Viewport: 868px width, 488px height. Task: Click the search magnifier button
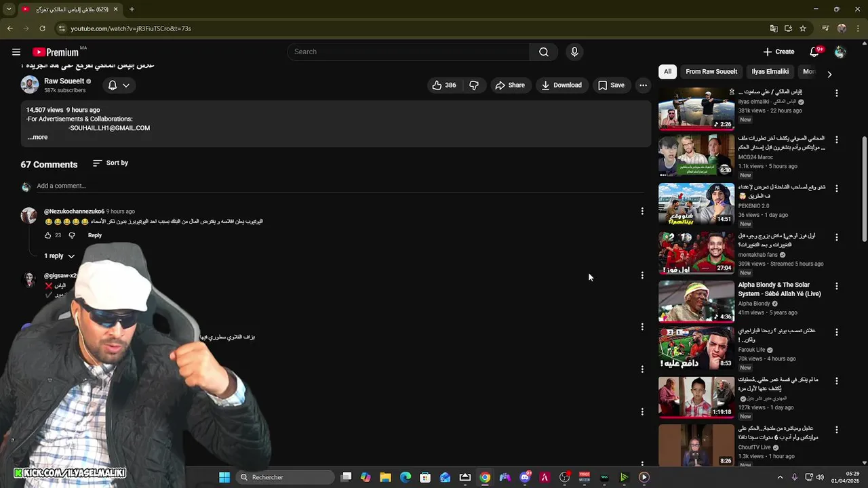click(544, 52)
